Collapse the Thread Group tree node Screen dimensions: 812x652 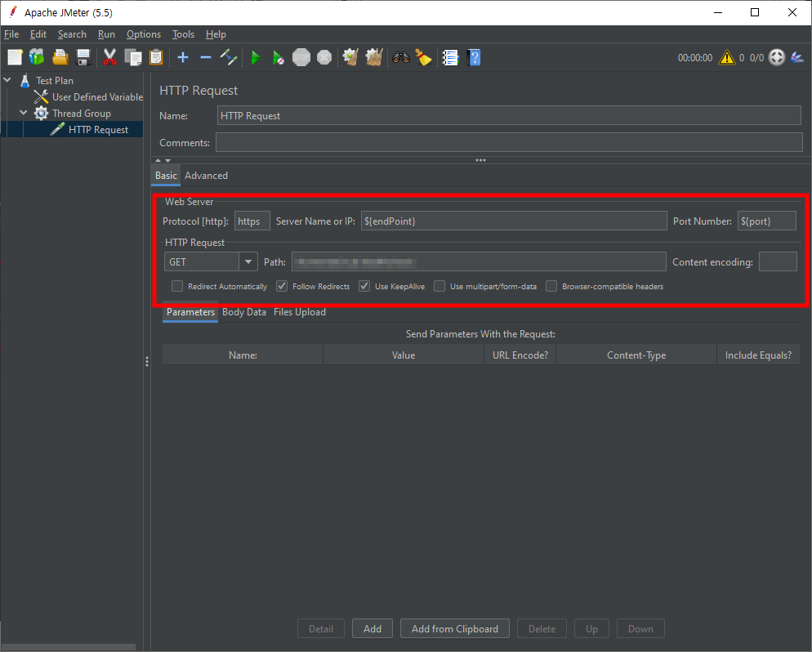(24, 113)
